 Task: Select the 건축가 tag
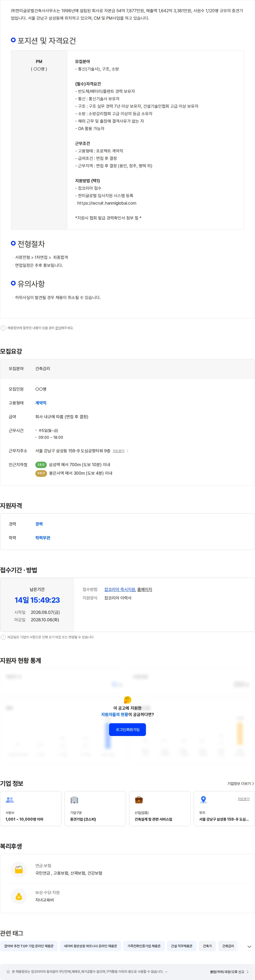click(x=207, y=946)
